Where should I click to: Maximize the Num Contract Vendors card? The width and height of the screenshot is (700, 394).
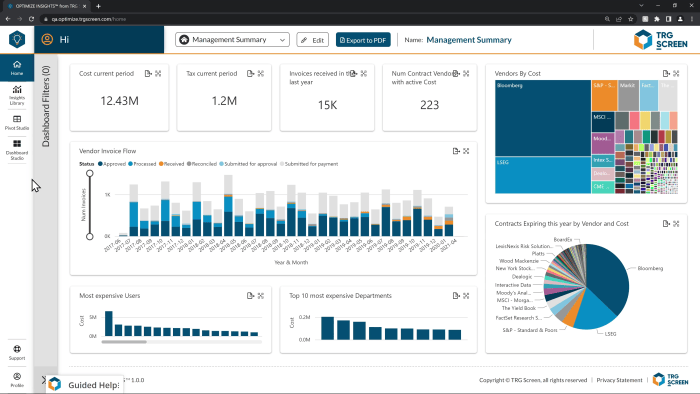(x=466, y=74)
